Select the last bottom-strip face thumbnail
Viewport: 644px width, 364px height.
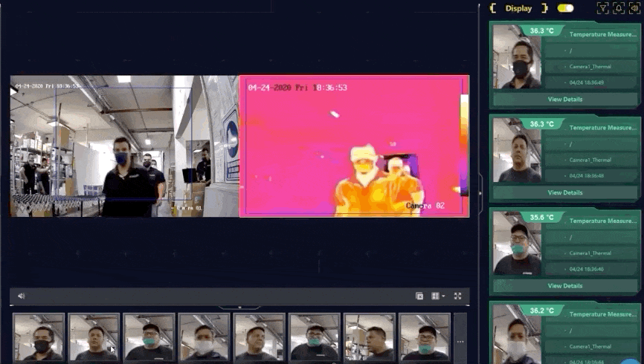[x=425, y=337]
